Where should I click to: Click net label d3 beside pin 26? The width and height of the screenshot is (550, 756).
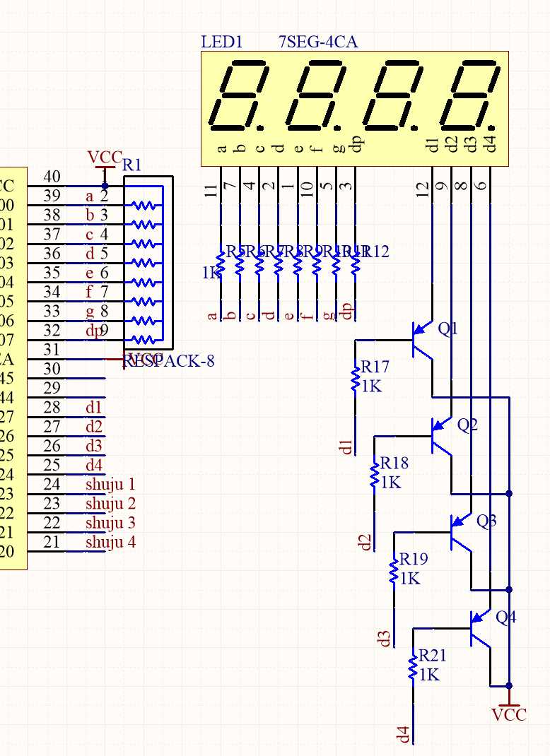pyautogui.click(x=93, y=446)
